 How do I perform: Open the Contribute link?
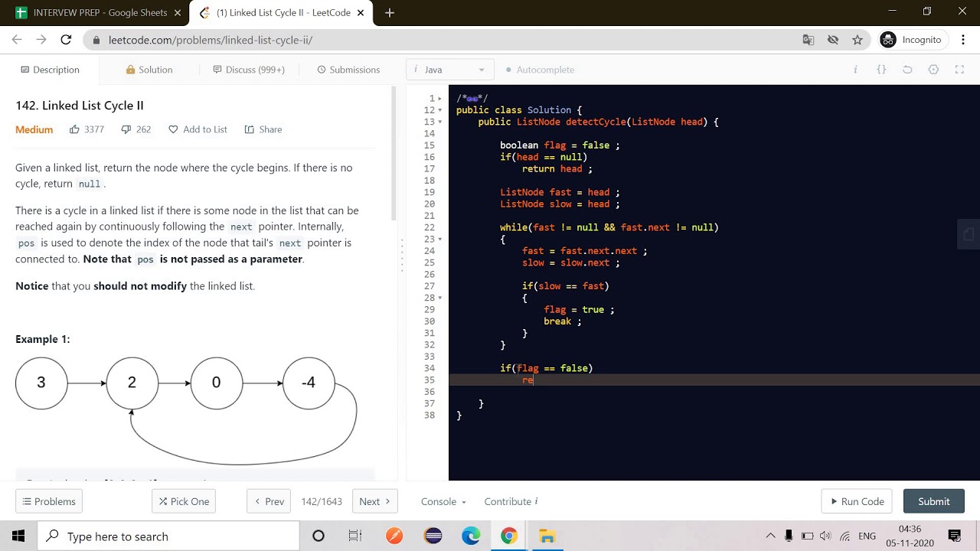[511, 501]
